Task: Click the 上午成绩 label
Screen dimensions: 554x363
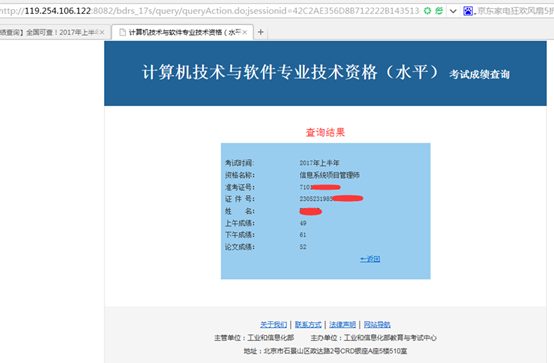Action: pos(240,223)
